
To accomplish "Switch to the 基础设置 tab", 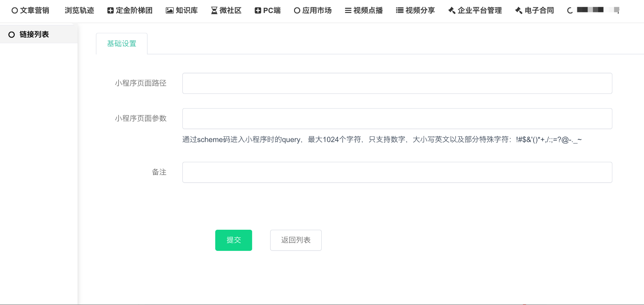I will tap(122, 44).
